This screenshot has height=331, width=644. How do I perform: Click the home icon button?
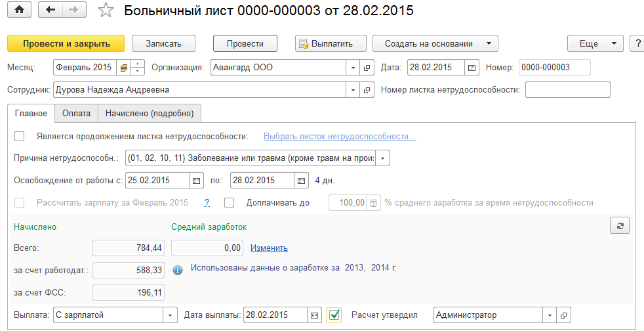(x=19, y=10)
